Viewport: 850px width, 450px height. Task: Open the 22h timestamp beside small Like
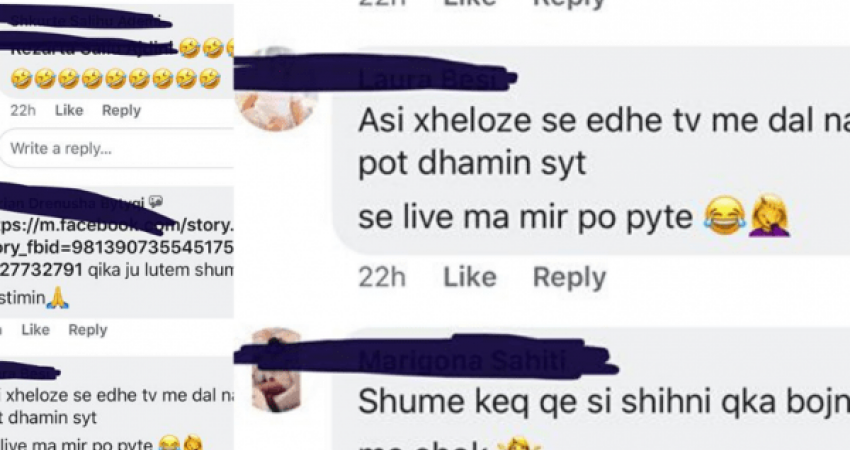pyautogui.click(x=23, y=110)
